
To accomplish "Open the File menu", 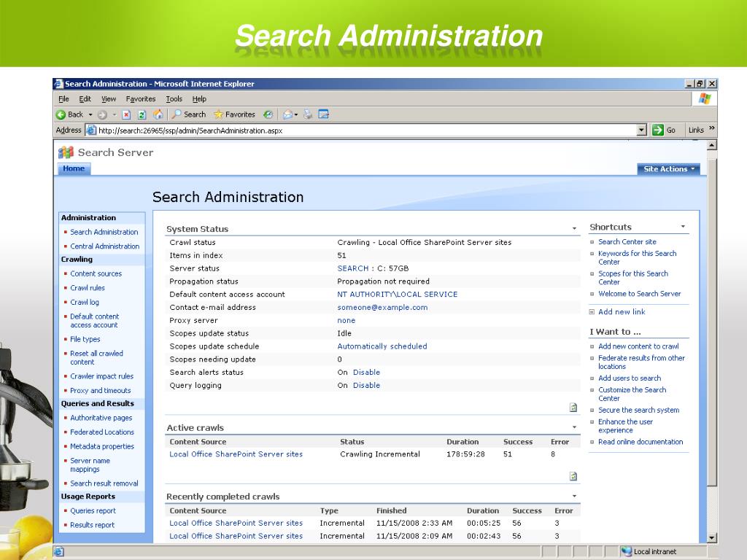I will coord(63,99).
